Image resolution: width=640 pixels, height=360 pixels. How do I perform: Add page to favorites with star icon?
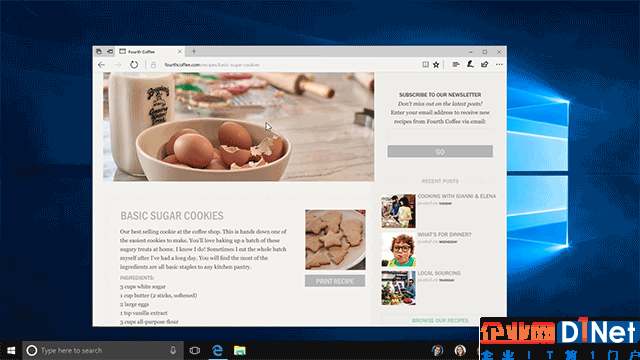tap(436, 64)
